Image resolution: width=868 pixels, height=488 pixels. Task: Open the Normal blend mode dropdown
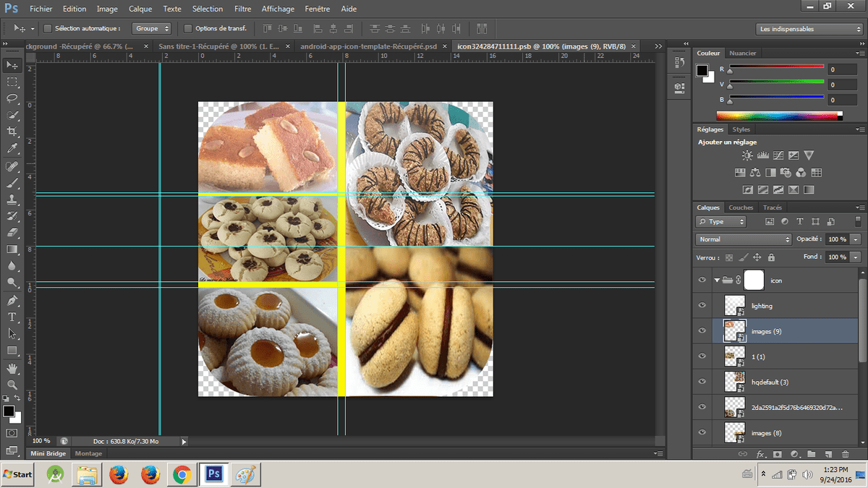click(x=744, y=239)
